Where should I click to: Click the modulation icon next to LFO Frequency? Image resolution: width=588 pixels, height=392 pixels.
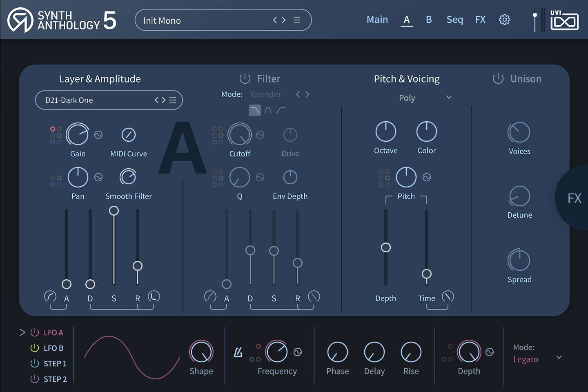click(x=298, y=352)
